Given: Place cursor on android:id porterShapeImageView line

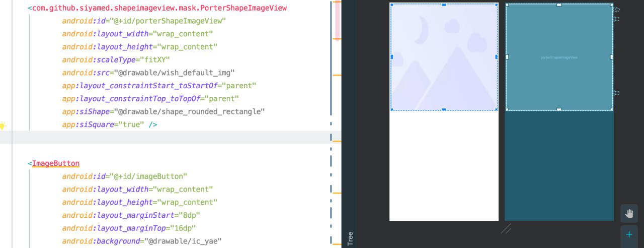Looking at the screenshot, I should pos(144,21).
